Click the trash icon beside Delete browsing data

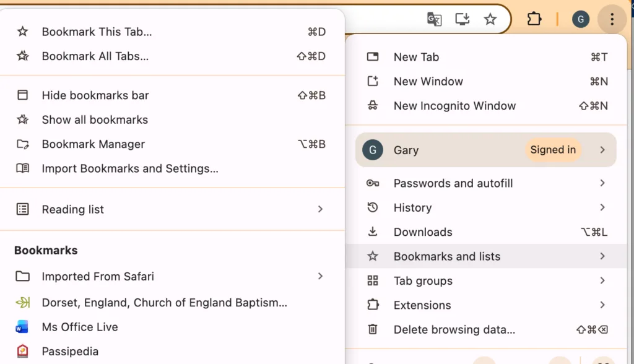click(373, 329)
